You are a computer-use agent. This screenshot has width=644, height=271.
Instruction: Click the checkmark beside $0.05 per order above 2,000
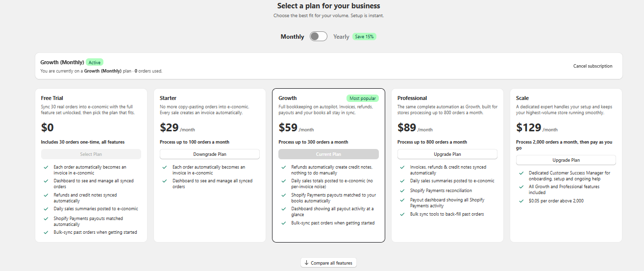pos(521,201)
